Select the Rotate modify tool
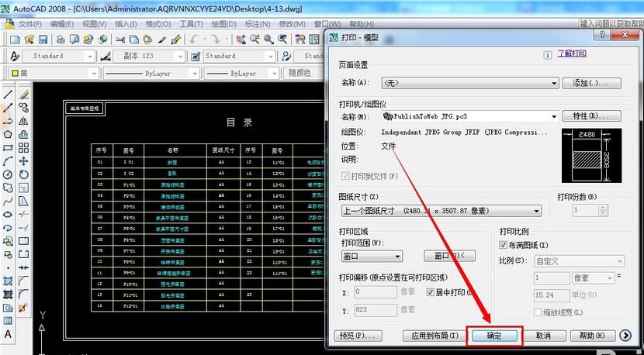 pos(24,174)
